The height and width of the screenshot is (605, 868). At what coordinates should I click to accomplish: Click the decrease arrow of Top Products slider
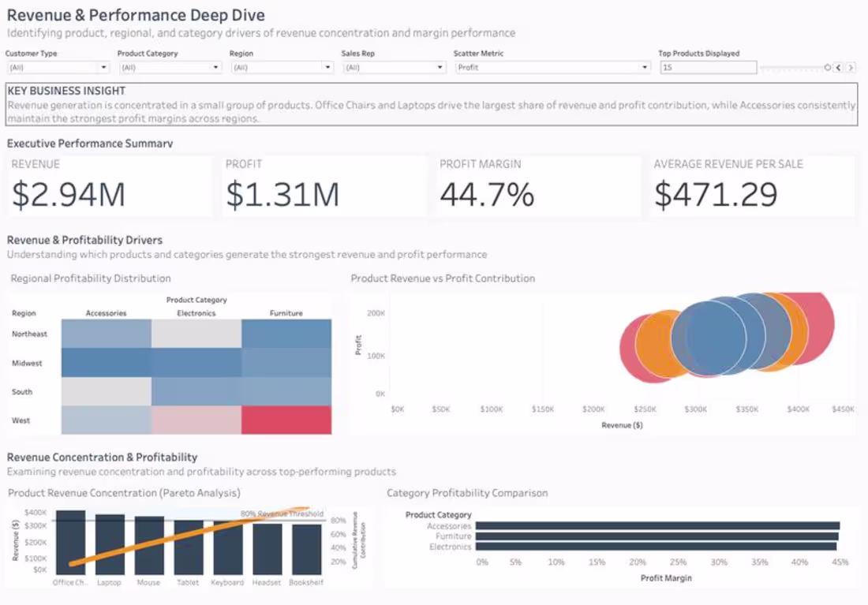coord(839,68)
